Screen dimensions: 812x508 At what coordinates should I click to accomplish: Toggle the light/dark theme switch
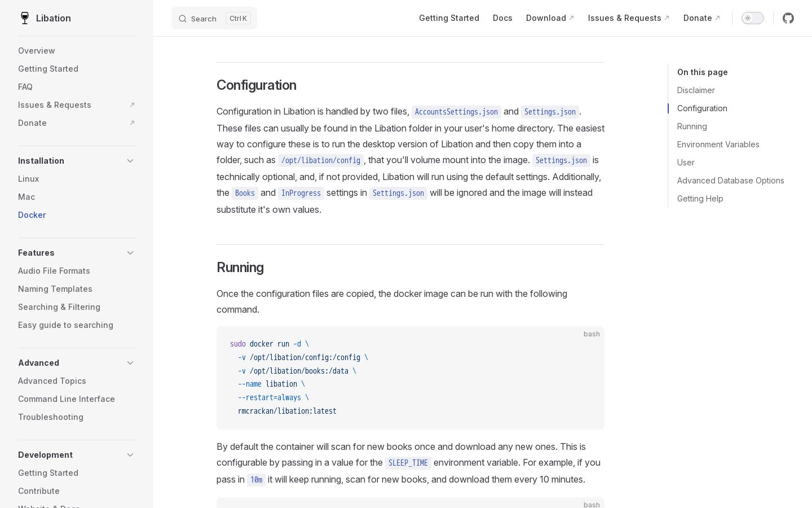[752, 18]
